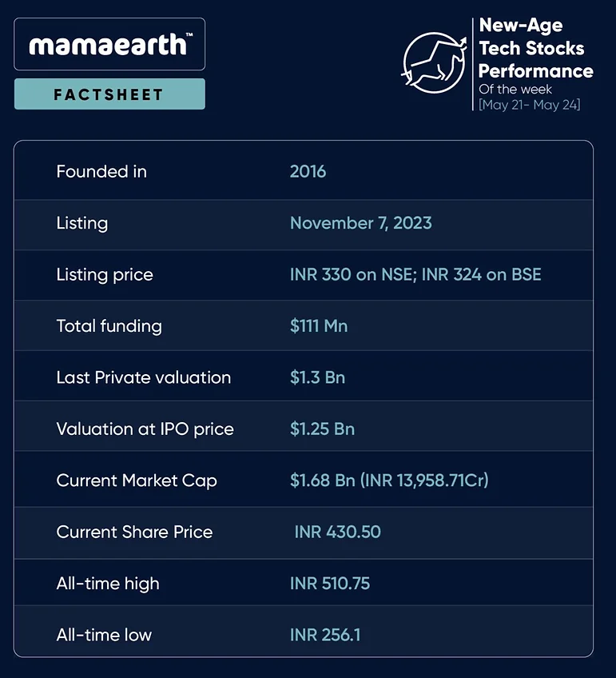Screen dimensions: 616x678
Task: Click the Last Private valuation label
Action: point(144,377)
